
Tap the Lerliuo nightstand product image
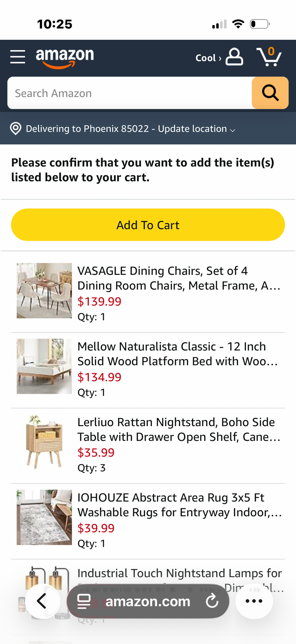[44, 442]
